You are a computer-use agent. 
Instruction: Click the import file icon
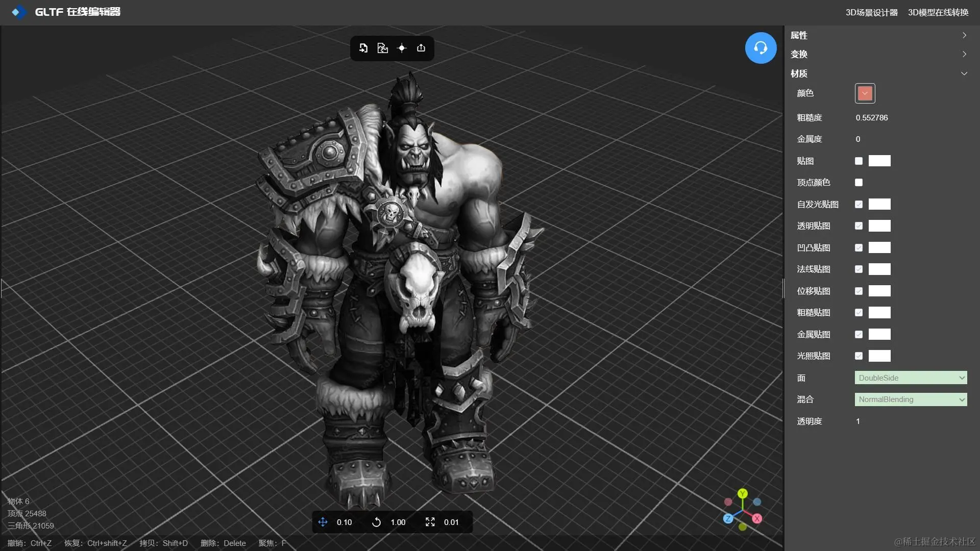click(363, 48)
